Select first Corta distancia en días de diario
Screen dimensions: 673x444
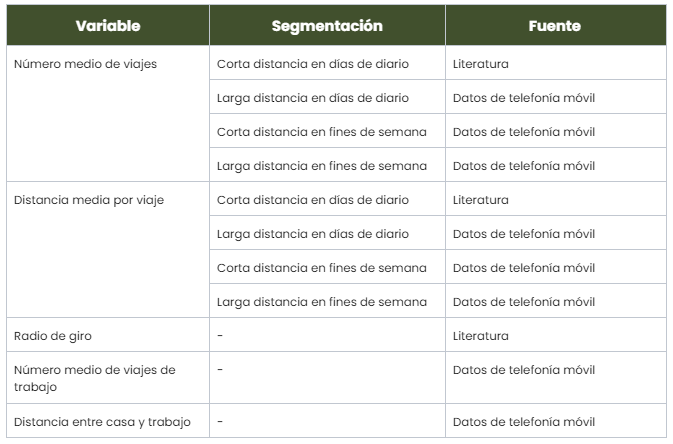312,64
